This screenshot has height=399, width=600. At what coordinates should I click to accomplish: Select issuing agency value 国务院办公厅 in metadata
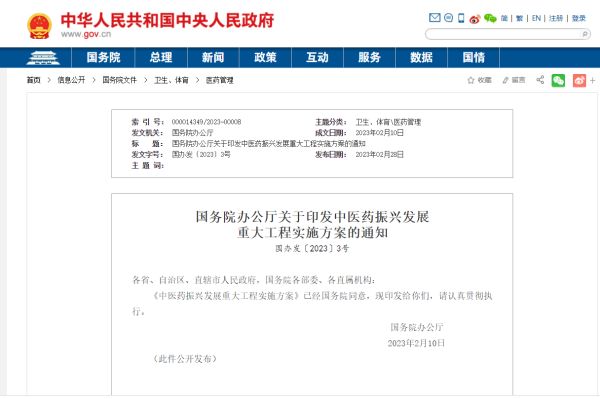coord(192,133)
